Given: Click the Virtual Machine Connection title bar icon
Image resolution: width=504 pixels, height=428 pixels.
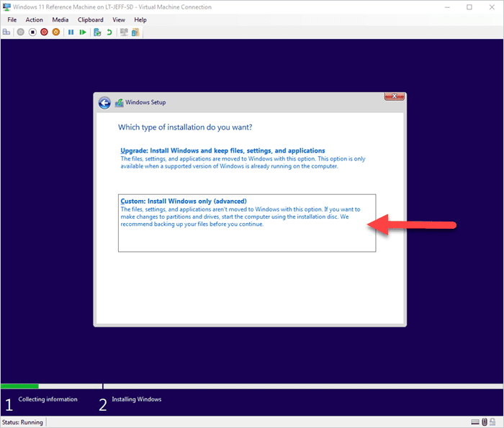Looking at the screenshot, I should 6,6.
